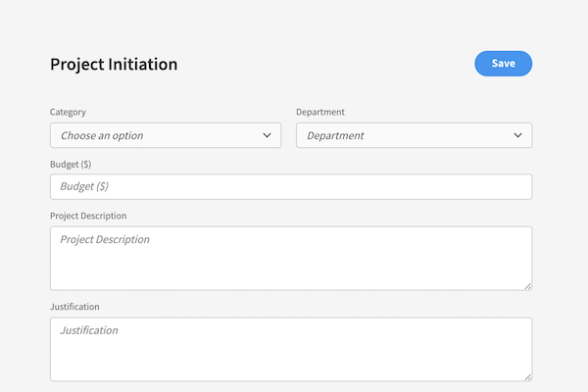Focus the Budget ($) input field

coord(290,186)
